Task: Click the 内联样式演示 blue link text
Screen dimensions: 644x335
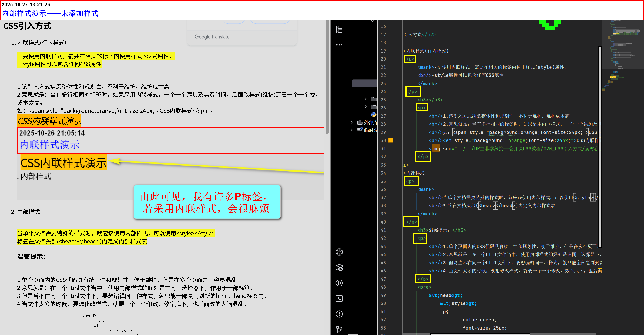Action: point(50,145)
